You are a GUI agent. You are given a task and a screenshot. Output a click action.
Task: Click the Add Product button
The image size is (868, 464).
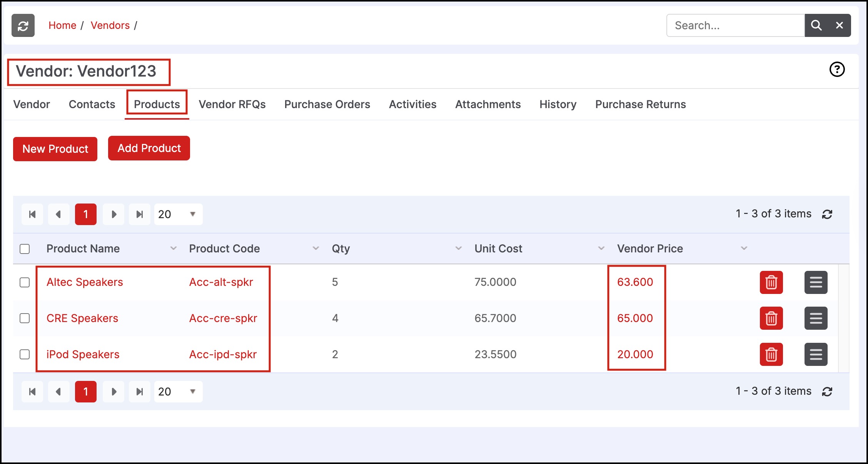149,148
